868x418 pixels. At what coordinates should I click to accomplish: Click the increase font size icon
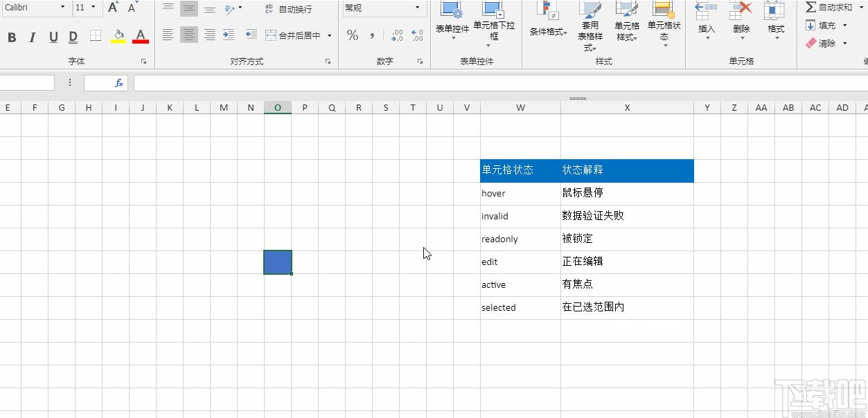click(x=113, y=8)
